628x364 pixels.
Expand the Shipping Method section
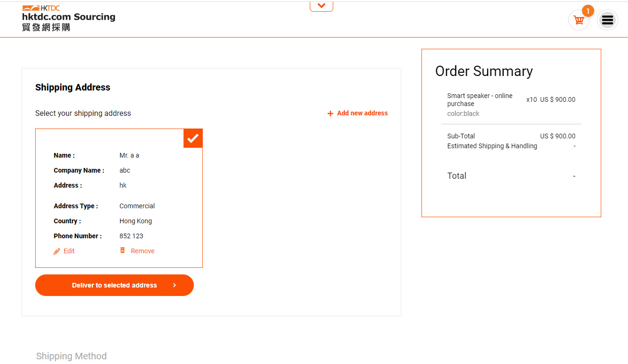pos(71,356)
